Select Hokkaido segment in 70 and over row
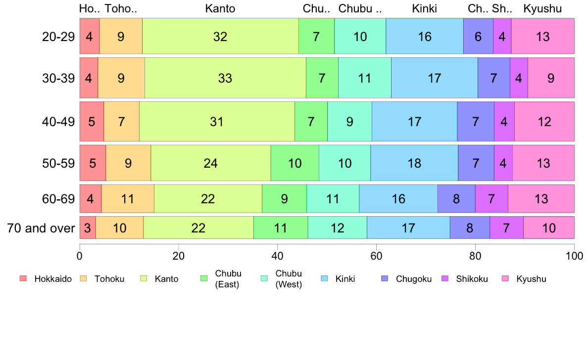Image resolution: width=588 pixels, height=364 pixels. tap(88, 227)
